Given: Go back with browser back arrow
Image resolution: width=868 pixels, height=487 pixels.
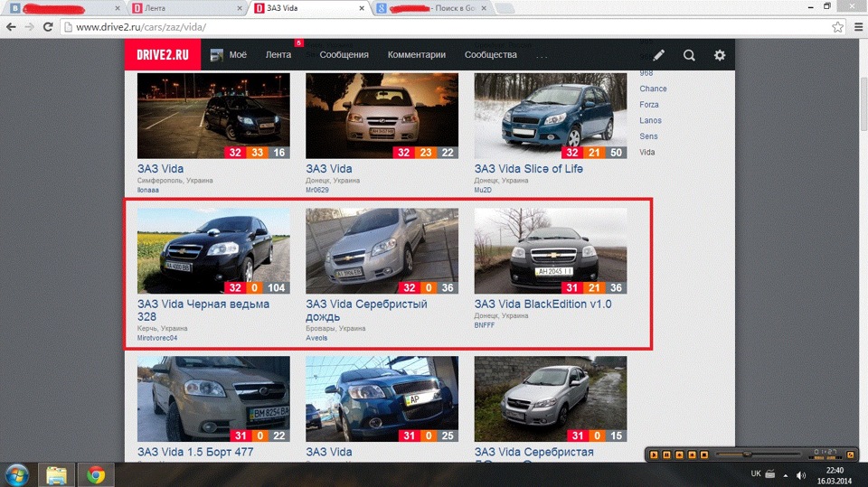Looking at the screenshot, I should (x=11, y=26).
